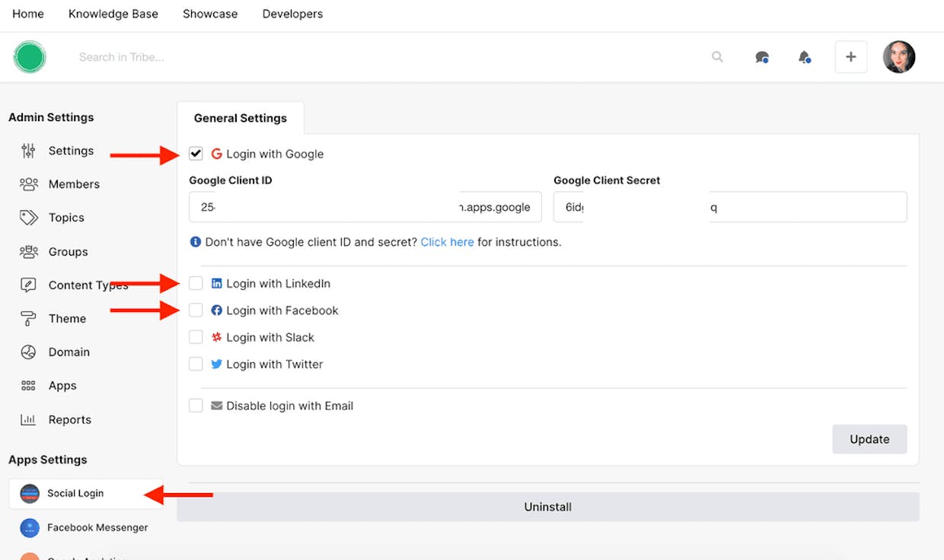Click the plus create button
This screenshot has width=944, height=560.
coord(851,57)
